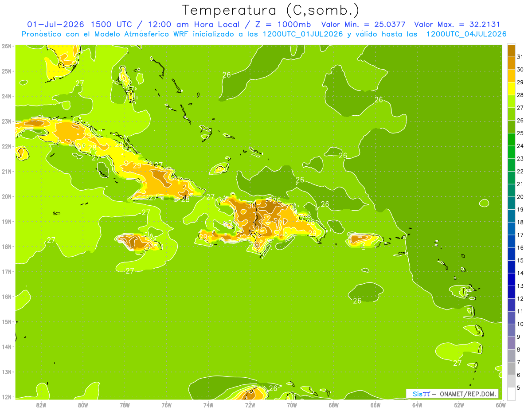Click the '70W' longitude axis label
Image resolution: width=532 pixels, height=411 pixels.
292,405
